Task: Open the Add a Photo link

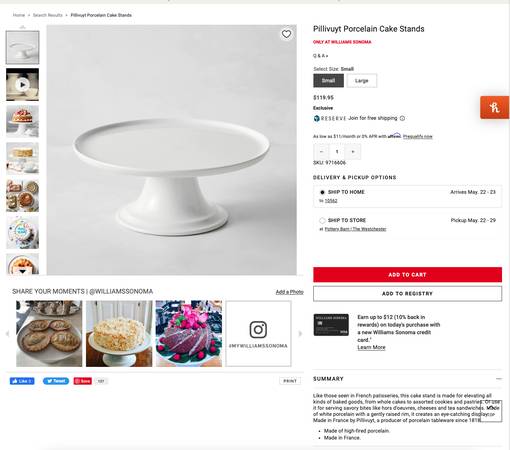Action: (x=289, y=292)
